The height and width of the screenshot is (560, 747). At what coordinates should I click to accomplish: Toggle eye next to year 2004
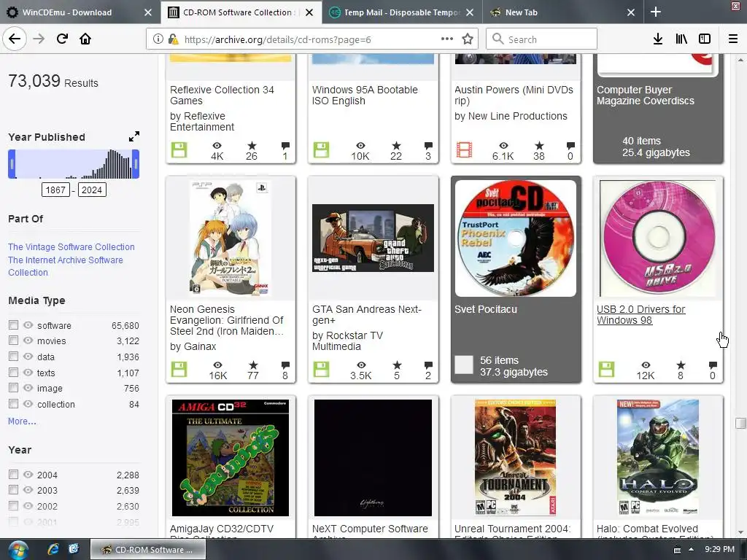pyautogui.click(x=28, y=474)
